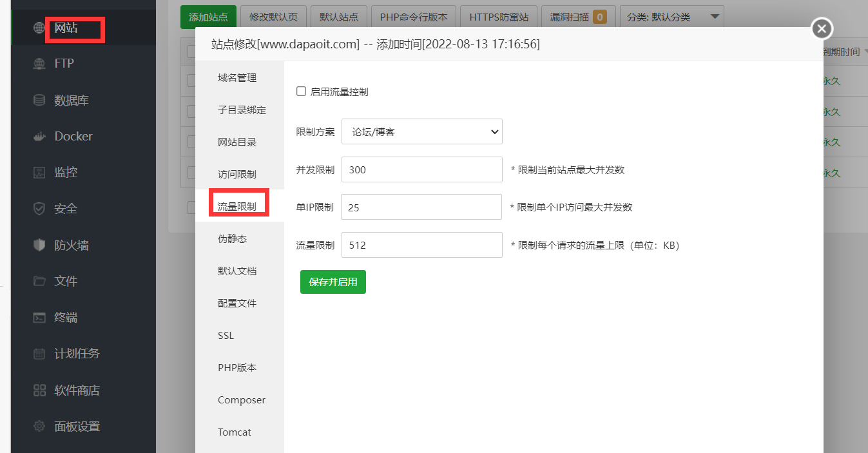
Task: Click the 修改默认页 button
Action: (273, 17)
